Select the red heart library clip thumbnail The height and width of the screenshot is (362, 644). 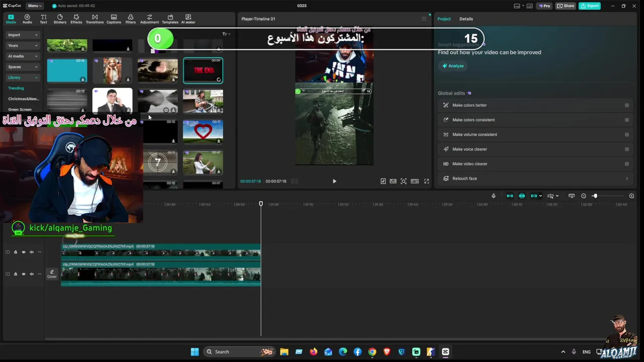click(203, 131)
